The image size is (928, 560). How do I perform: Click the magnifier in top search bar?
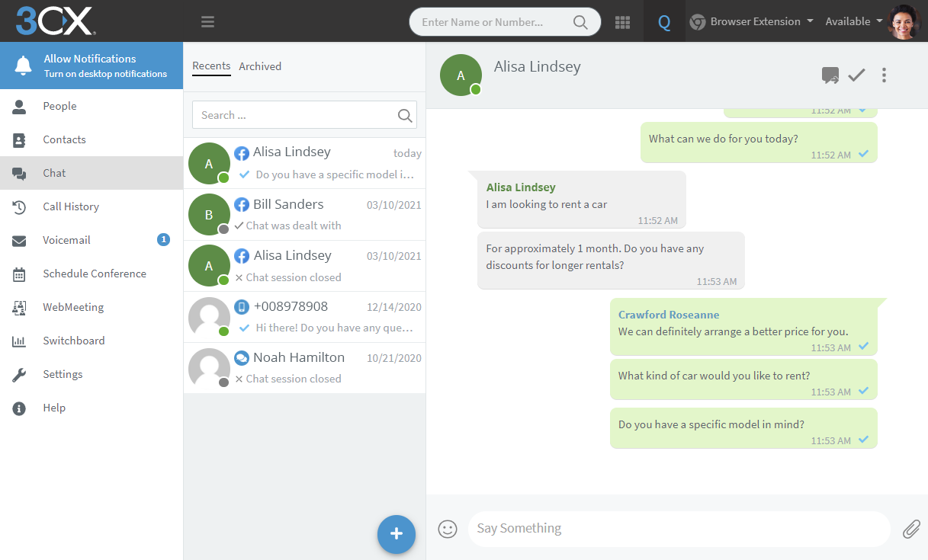coord(580,22)
